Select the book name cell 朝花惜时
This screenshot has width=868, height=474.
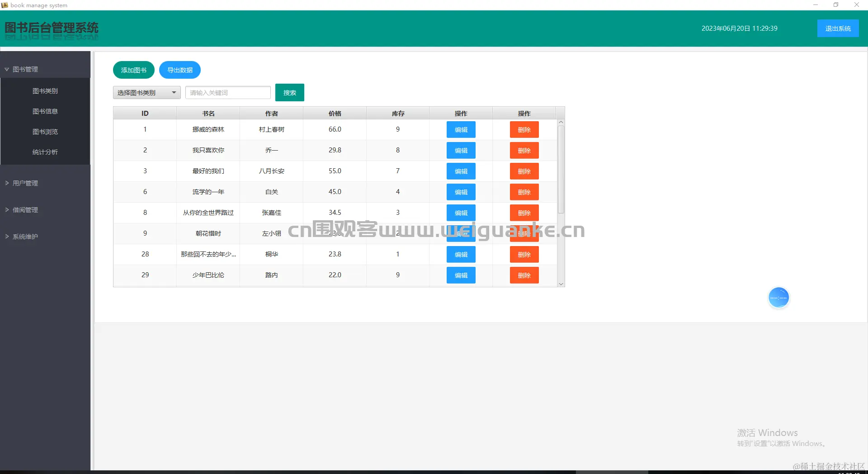[208, 233]
